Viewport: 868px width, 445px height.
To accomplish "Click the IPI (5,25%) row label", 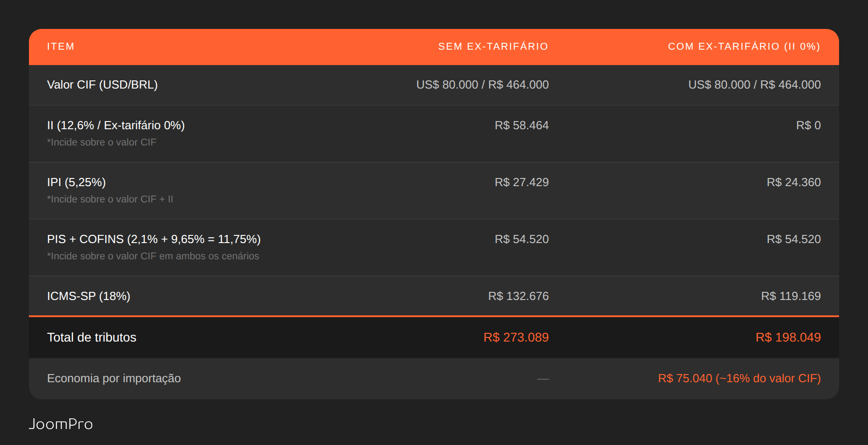I will pyautogui.click(x=76, y=183).
